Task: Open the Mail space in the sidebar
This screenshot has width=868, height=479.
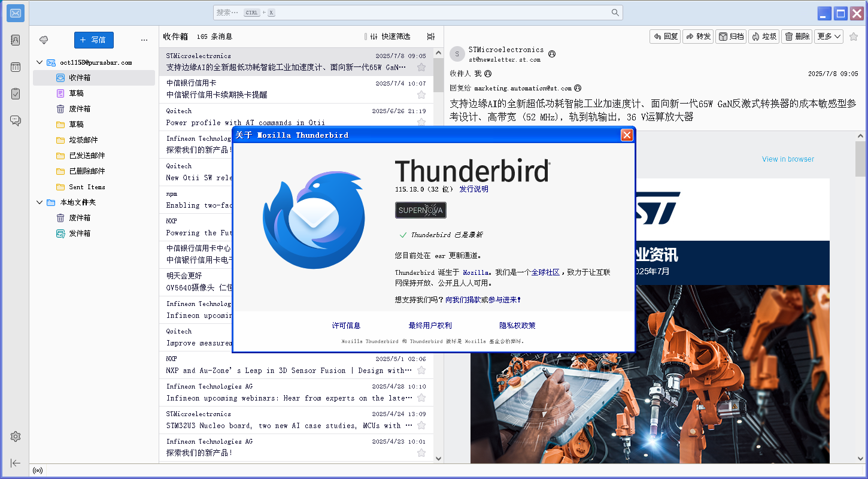Action: (16, 13)
